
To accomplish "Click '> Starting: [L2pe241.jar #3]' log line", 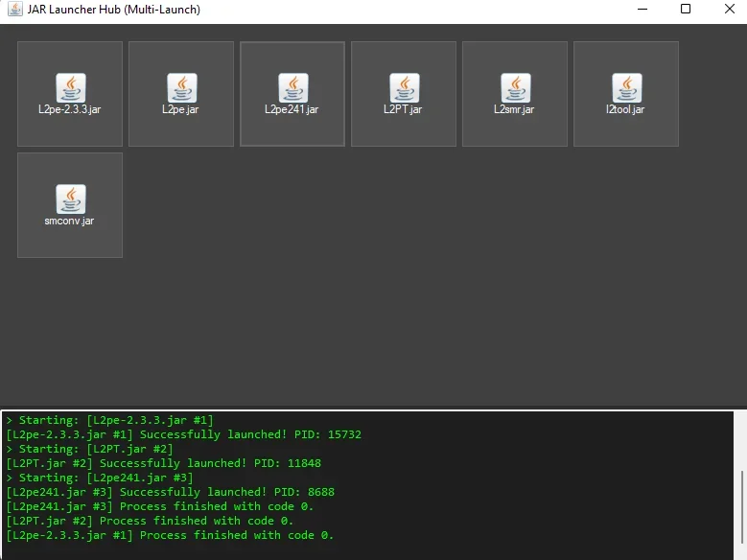I will pyautogui.click(x=100, y=478).
